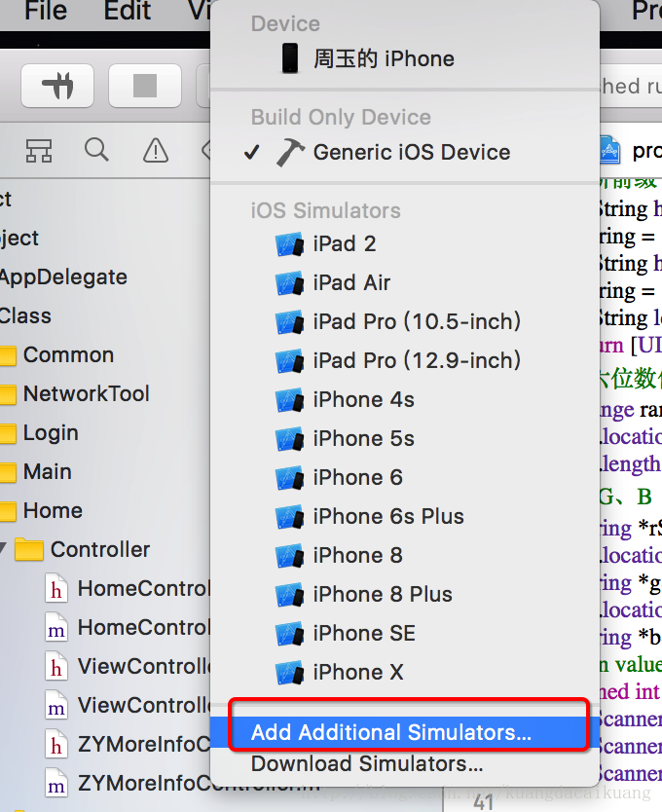
Task: Select iPhone 6 simulator
Action: point(405,477)
